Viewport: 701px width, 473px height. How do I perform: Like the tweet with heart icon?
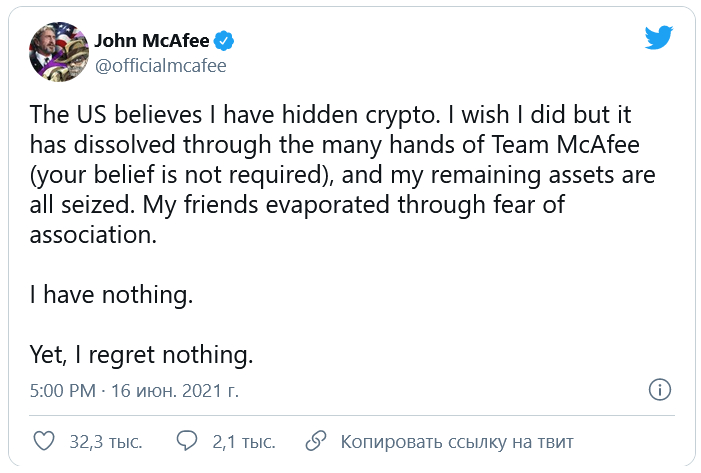click(44, 441)
